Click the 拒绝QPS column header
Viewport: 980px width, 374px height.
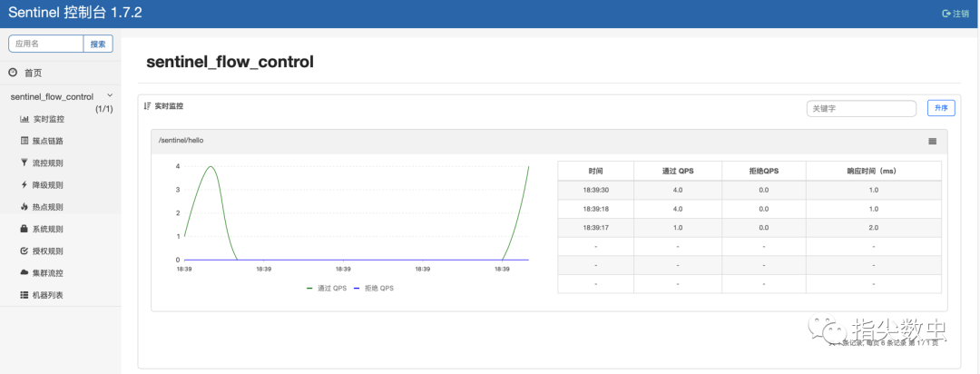click(x=764, y=171)
